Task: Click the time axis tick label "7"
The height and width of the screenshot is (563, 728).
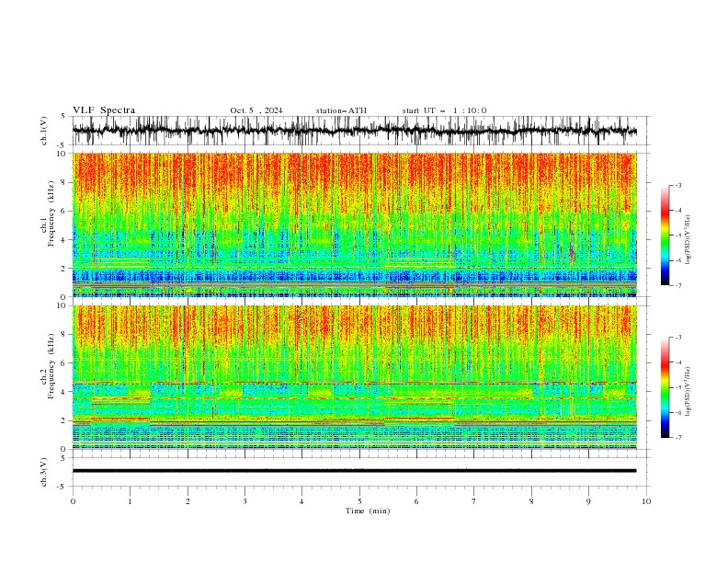Action: click(473, 501)
